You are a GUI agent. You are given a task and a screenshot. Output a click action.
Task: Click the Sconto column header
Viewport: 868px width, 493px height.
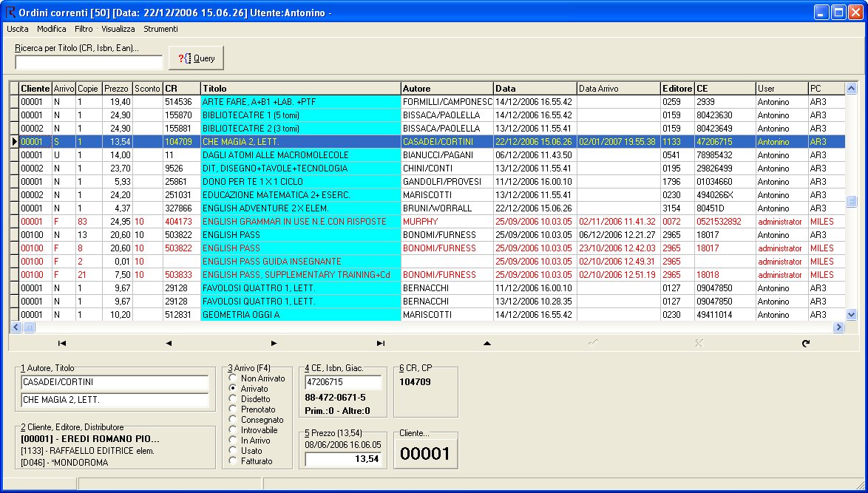[x=147, y=89]
